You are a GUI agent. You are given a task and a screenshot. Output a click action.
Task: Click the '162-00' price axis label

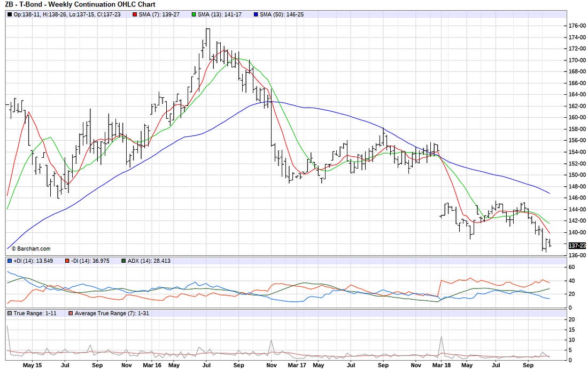pyautogui.click(x=577, y=106)
